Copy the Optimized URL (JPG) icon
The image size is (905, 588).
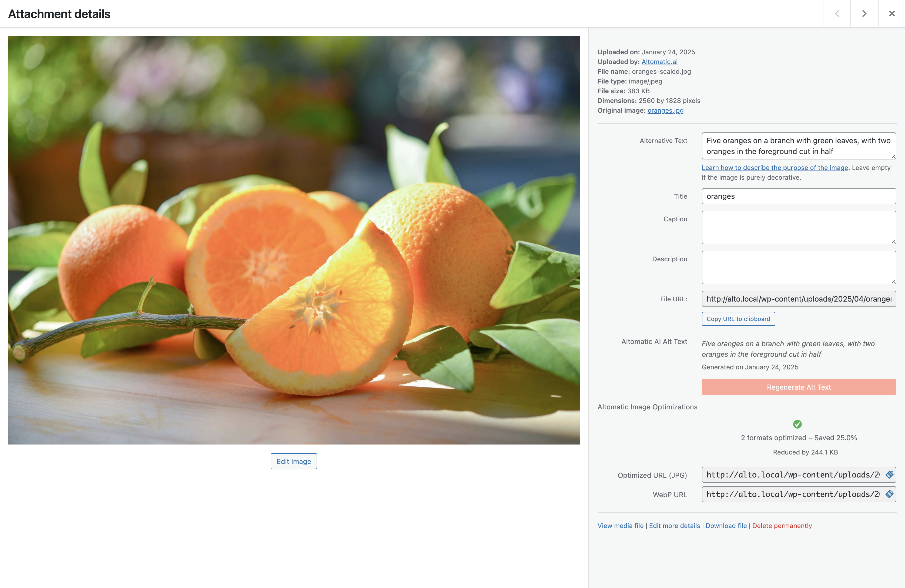coord(889,475)
